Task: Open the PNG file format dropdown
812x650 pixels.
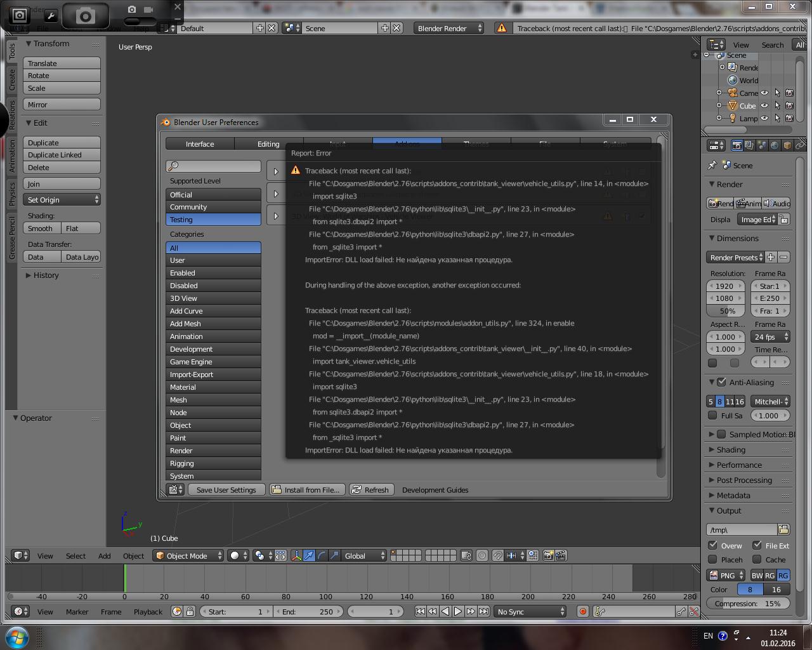Action: 726,575
